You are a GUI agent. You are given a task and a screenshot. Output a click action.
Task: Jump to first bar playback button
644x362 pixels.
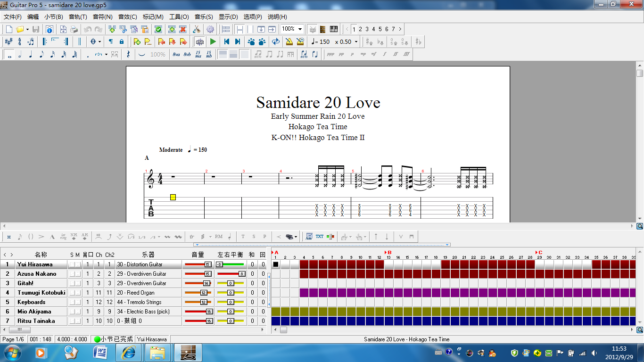pos(227,41)
